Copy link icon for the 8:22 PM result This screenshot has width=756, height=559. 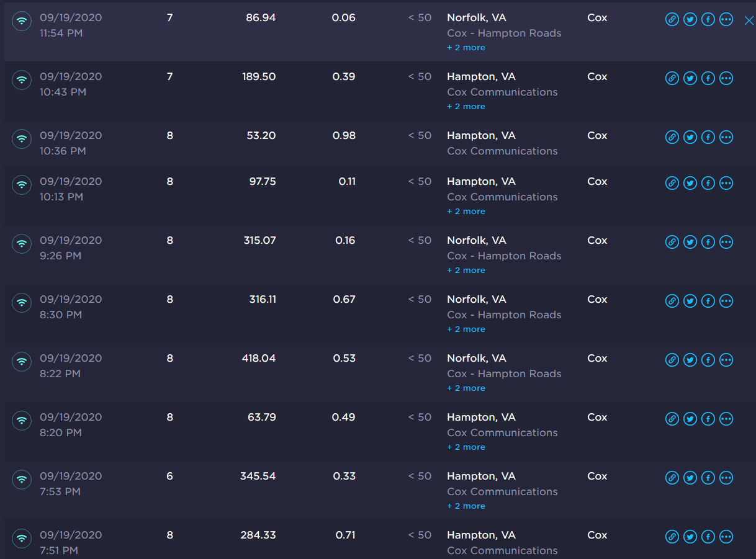672,360
